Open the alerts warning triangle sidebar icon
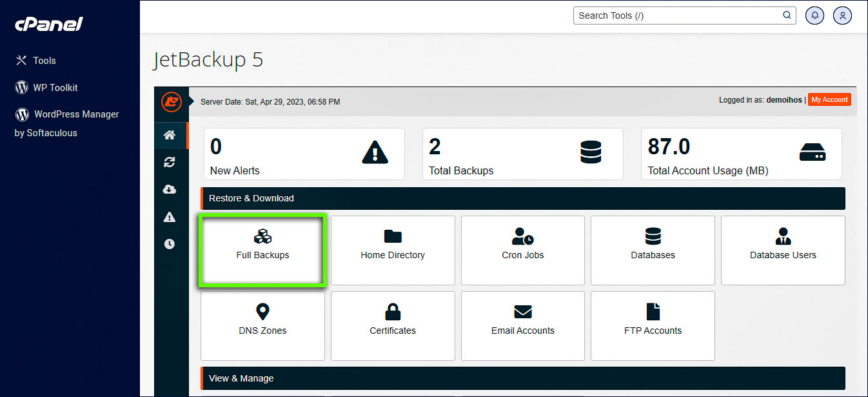Image resolution: width=868 pixels, height=397 pixels. (170, 217)
